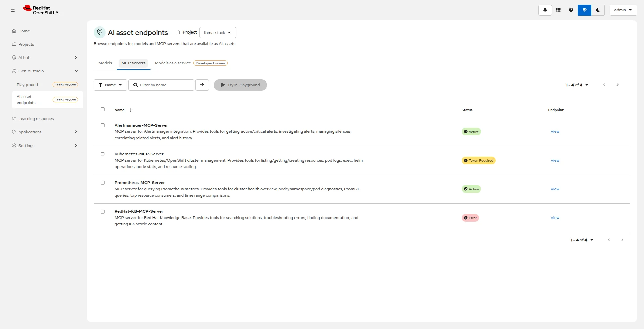Open Playground in sidebar
Viewport: 644px width, 329px height.
click(47, 85)
